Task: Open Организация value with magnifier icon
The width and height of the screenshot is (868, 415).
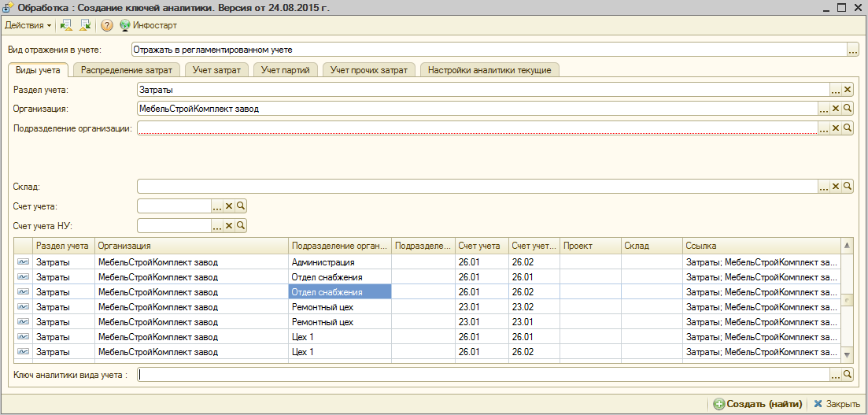Action: click(x=848, y=109)
